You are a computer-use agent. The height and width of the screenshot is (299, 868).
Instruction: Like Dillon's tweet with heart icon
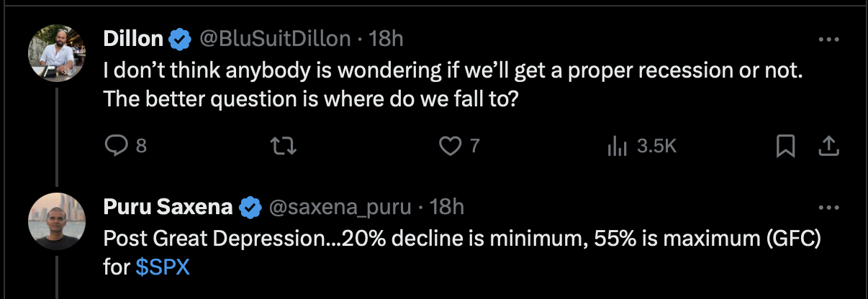pyautogui.click(x=451, y=146)
